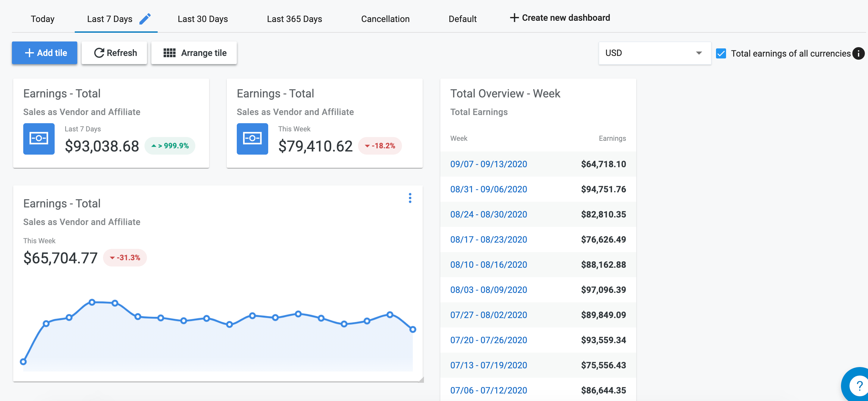Click the Refresh button
Viewport: 868px width, 401px height.
point(115,53)
